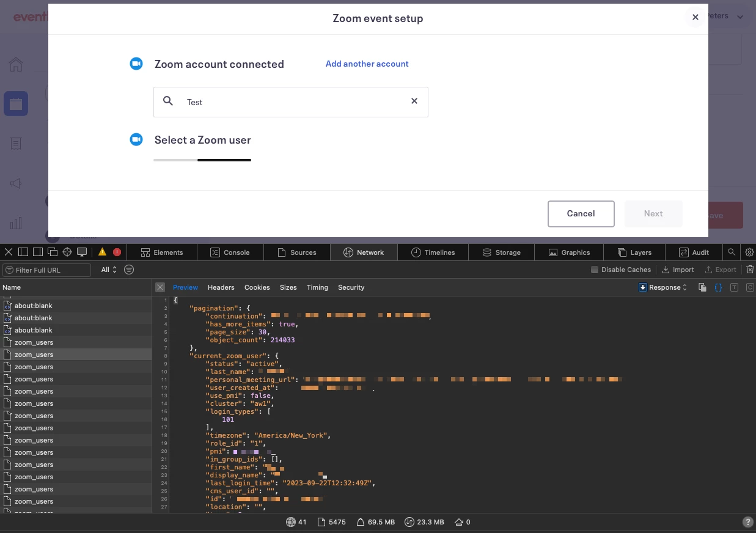756x533 pixels.
Task: Open the Storage tab
Action: click(x=502, y=252)
